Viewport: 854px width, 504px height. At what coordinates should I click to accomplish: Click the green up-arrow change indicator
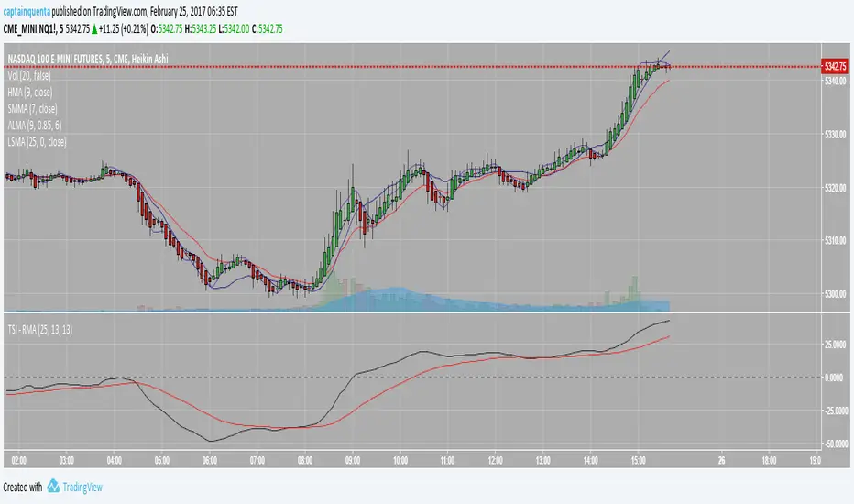pos(94,29)
